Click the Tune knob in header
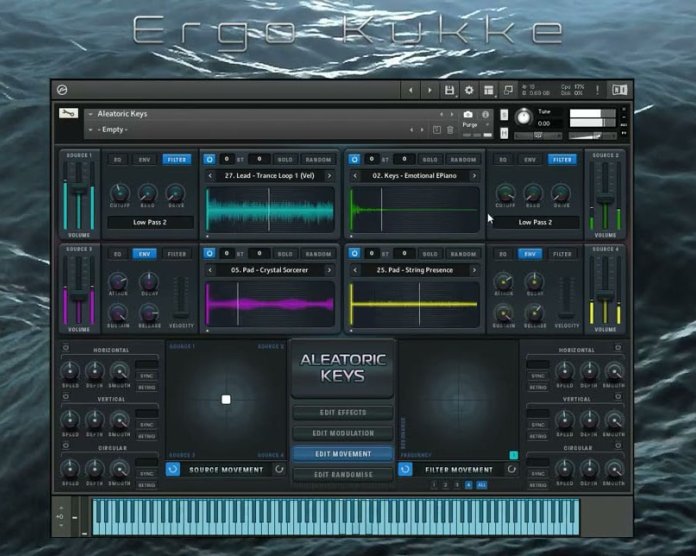Viewport: 696px width, 556px height. click(524, 117)
